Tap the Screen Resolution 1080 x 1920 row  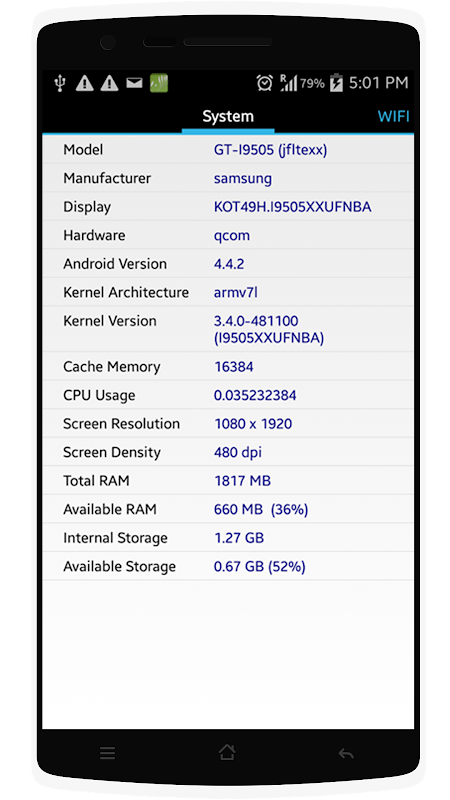228,424
